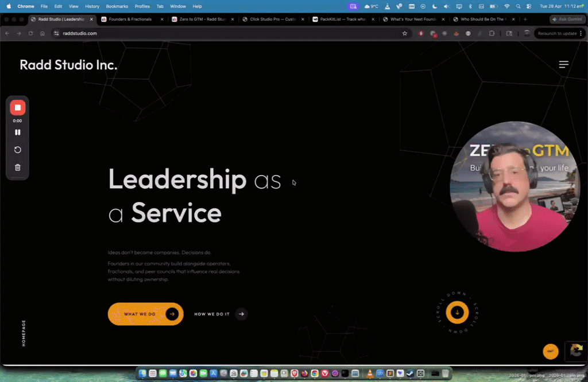Open the orange chat bubble at page corner

tap(551, 351)
